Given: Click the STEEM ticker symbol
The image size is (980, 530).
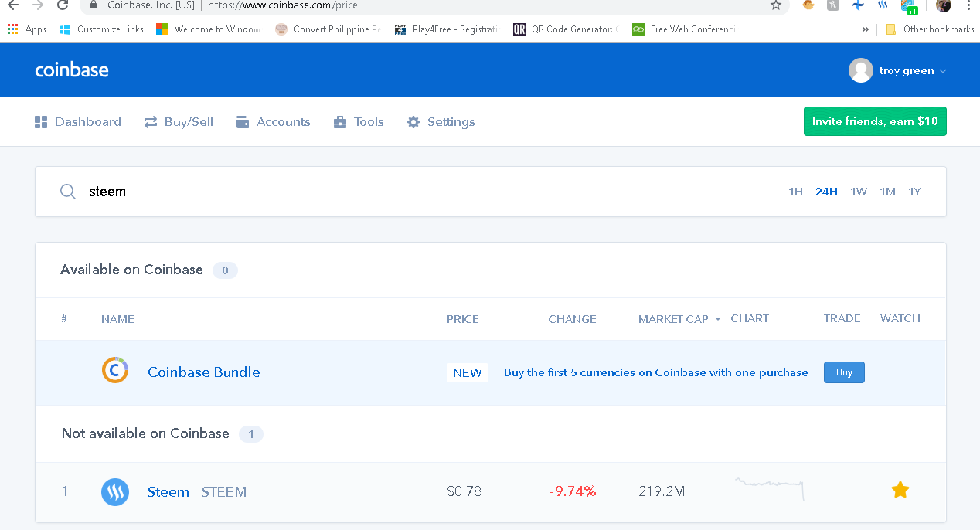Looking at the screenshot, I should tap(224, 492).
